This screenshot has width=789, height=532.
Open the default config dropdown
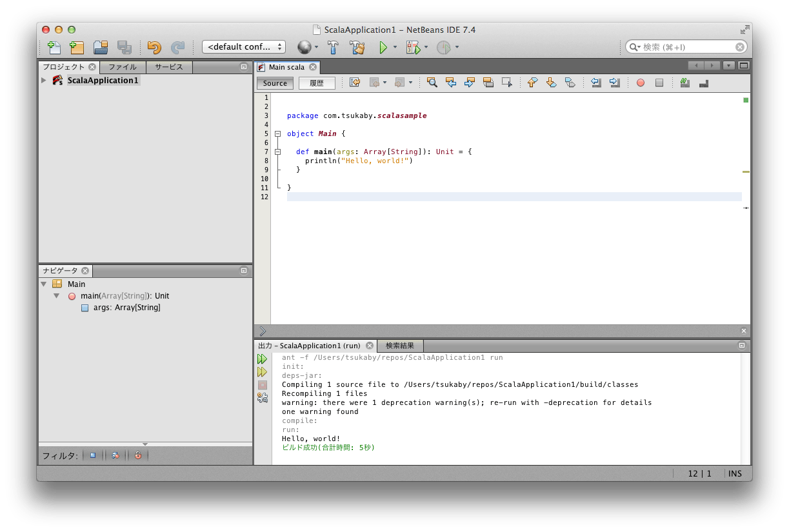243,47
